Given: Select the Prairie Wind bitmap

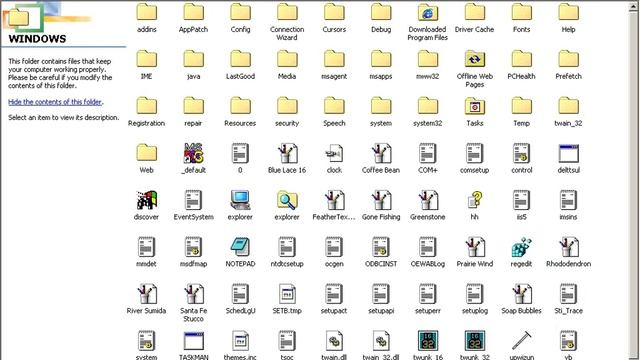Looking at the screenshot, I should point(474,247).
